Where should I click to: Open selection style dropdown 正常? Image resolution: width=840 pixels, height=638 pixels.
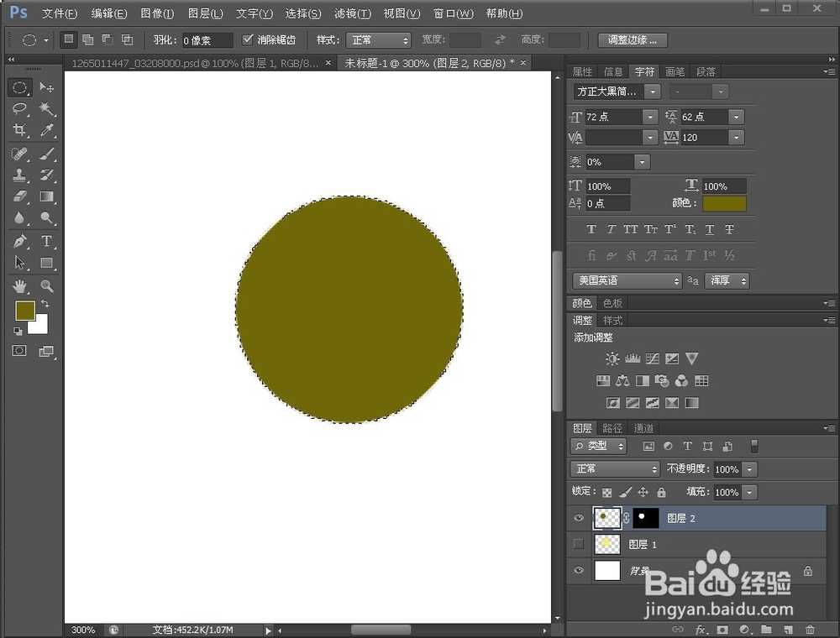pos(379,39)
